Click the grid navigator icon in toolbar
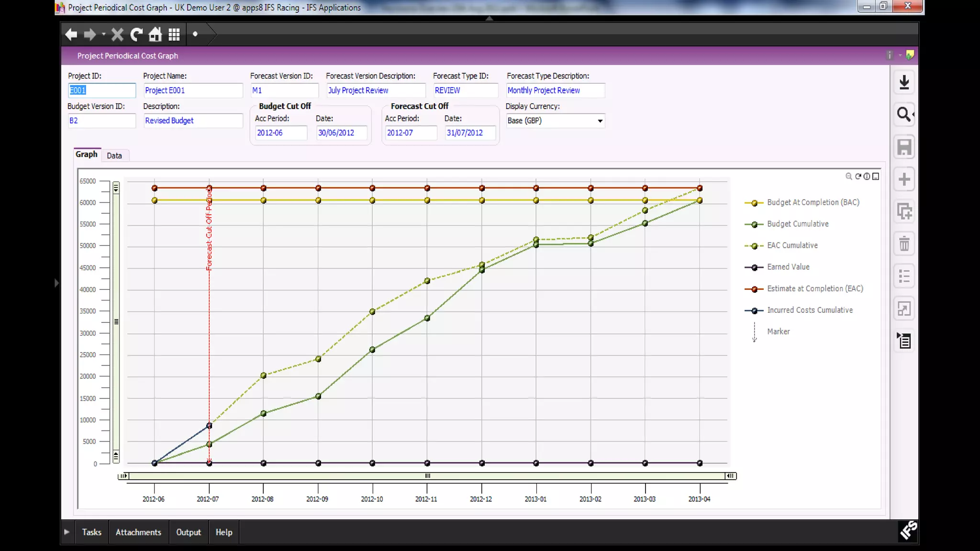 (174, 34)
